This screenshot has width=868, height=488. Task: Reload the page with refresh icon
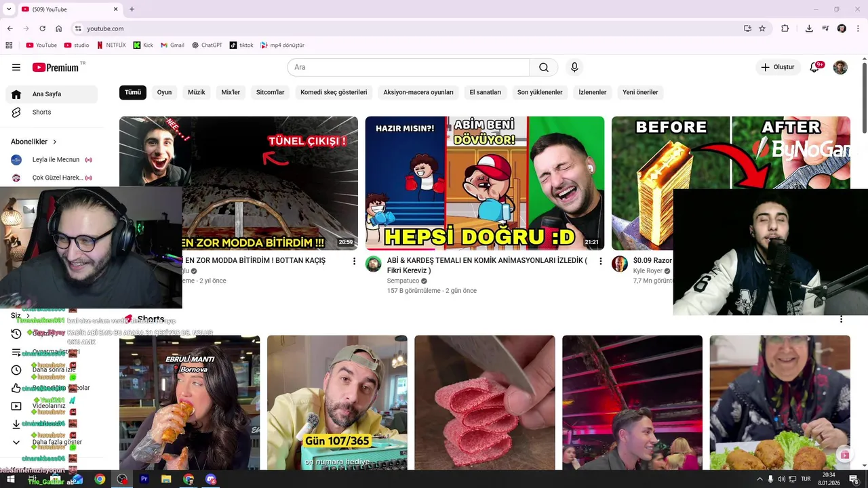(x=43, y=28)
